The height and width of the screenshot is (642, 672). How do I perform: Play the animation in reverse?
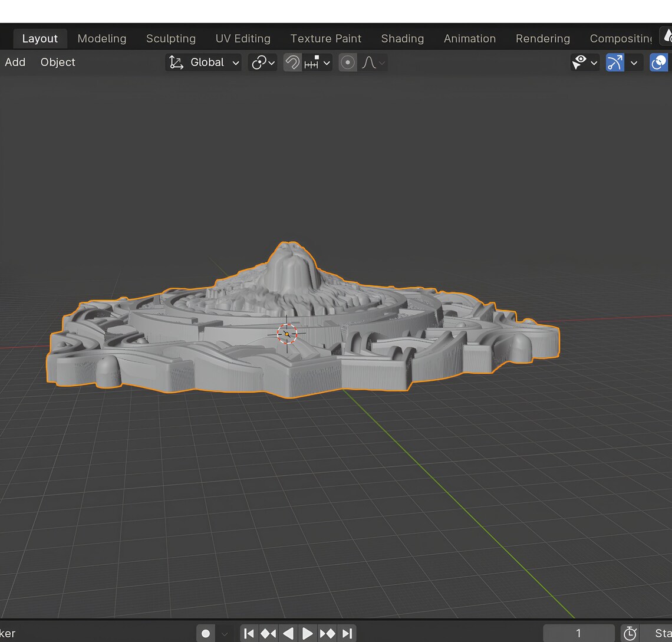tap(288, 633)
